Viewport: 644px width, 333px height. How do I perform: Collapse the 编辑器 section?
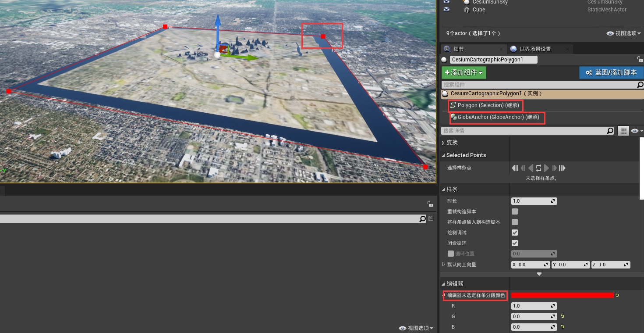(x=443, y=284)
